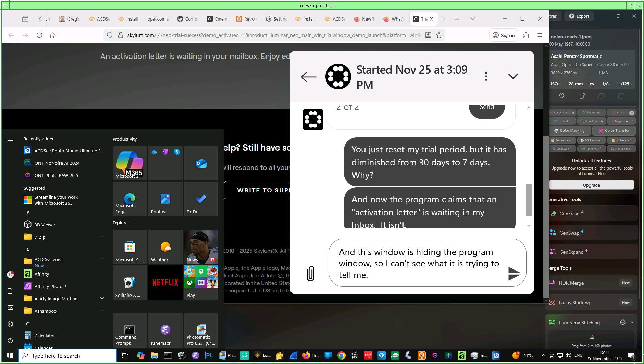Expand the Ashampoo folder group

(102, 311)
